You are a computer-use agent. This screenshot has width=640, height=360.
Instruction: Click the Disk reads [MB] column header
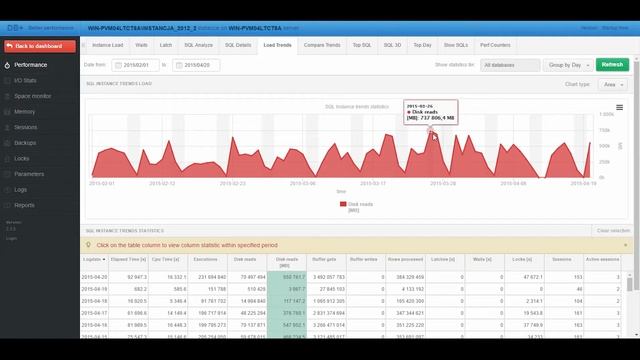pyautogui.click(x=287, y=262)
